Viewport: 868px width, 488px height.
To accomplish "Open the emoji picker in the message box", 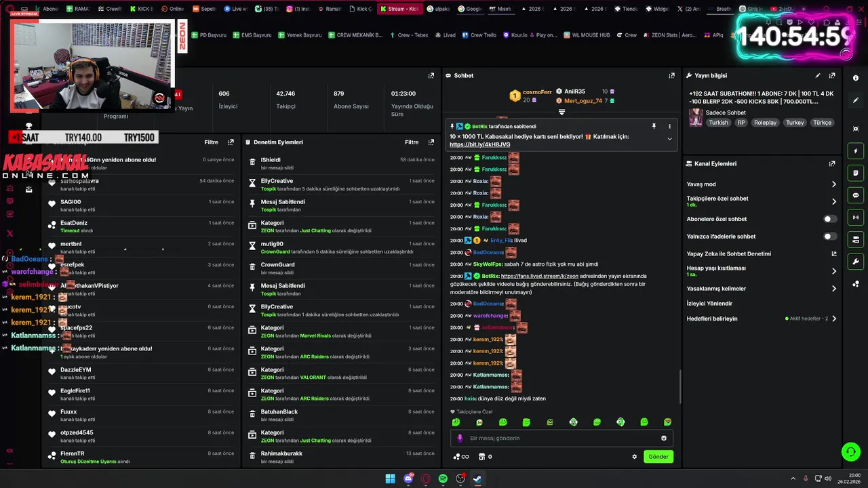I will (x=664, y=438).
